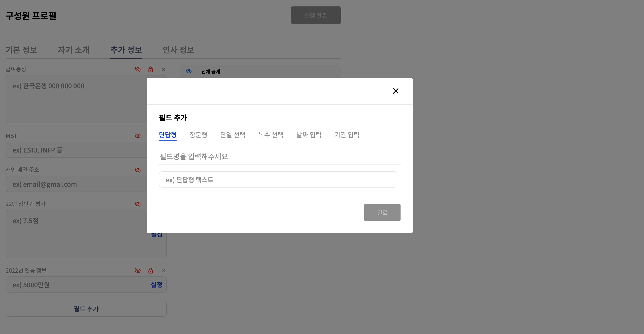The image size is (644, 334).
Task: Click 설정 link in the 5000만원 field
Action: (x=157, y=285)
